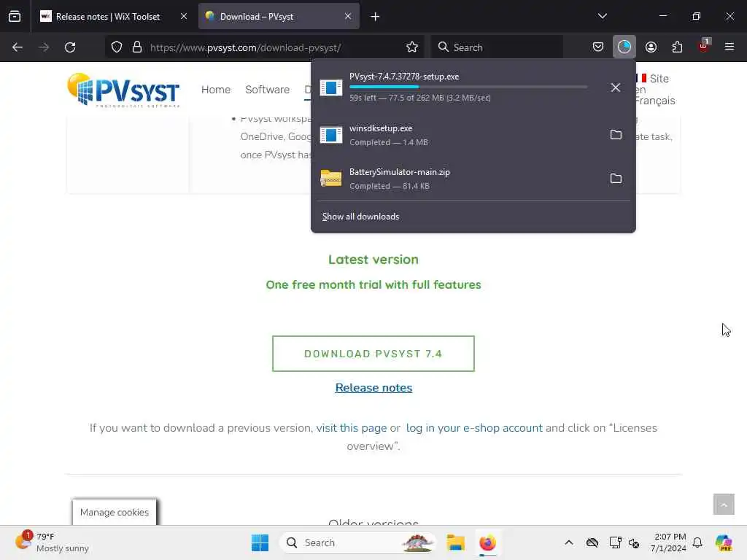Screen dimensions: 747x560
Task: Cancel the PVsyst setup download
Action: pyautogui.click(x=616, y=87)
